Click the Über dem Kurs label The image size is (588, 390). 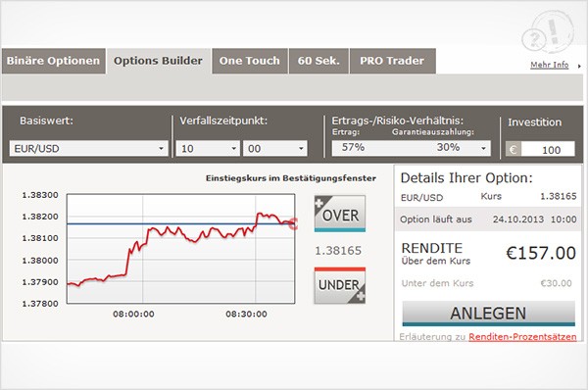coord(436,261)
